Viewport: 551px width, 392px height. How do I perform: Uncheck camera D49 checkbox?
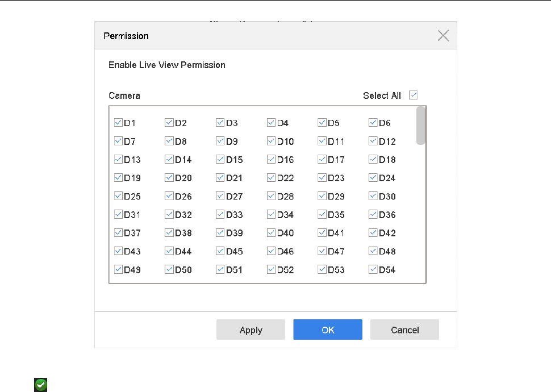118,270
